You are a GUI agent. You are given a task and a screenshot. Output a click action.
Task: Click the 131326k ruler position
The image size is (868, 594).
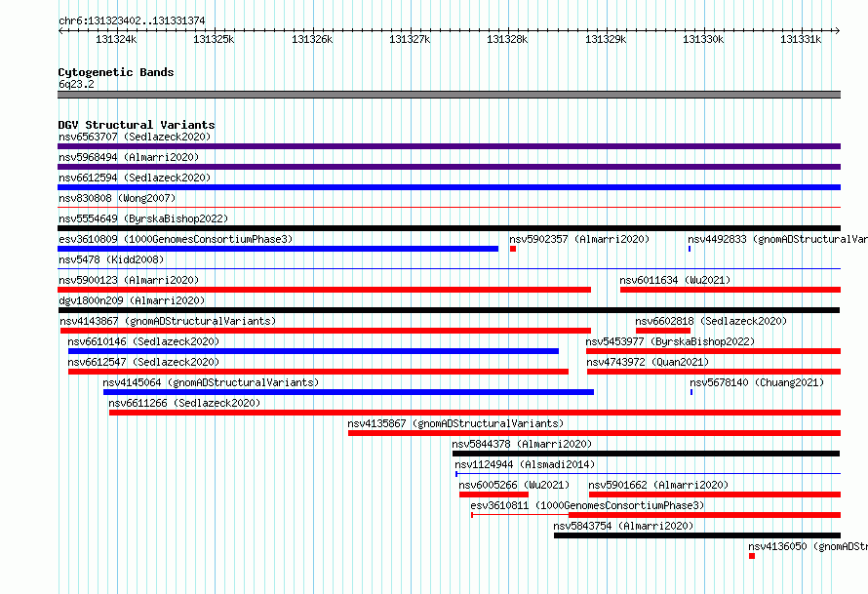point(312,39)
